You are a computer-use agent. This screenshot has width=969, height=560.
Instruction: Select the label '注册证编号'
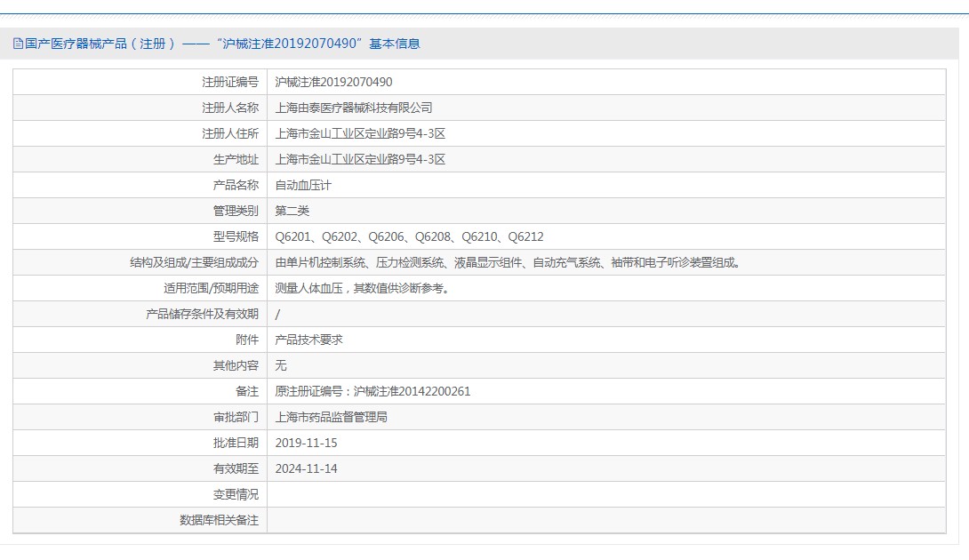click(x=230, y=82)
